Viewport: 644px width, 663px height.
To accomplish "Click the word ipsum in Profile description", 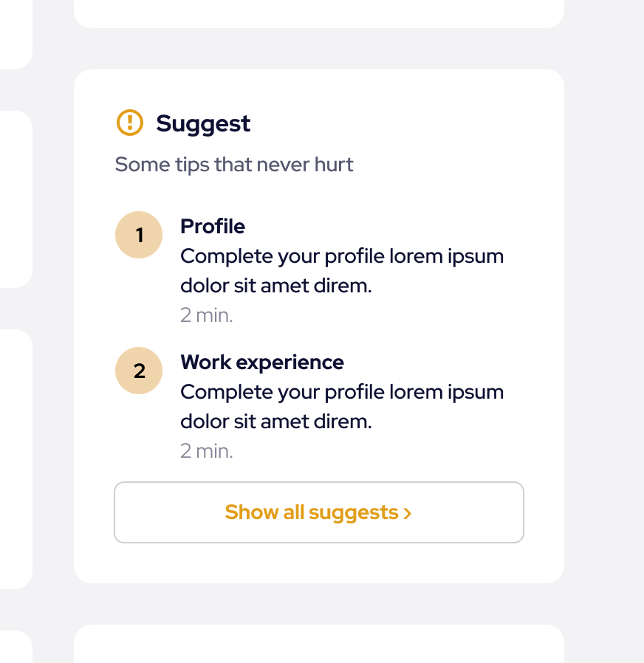I will point(476,256).
